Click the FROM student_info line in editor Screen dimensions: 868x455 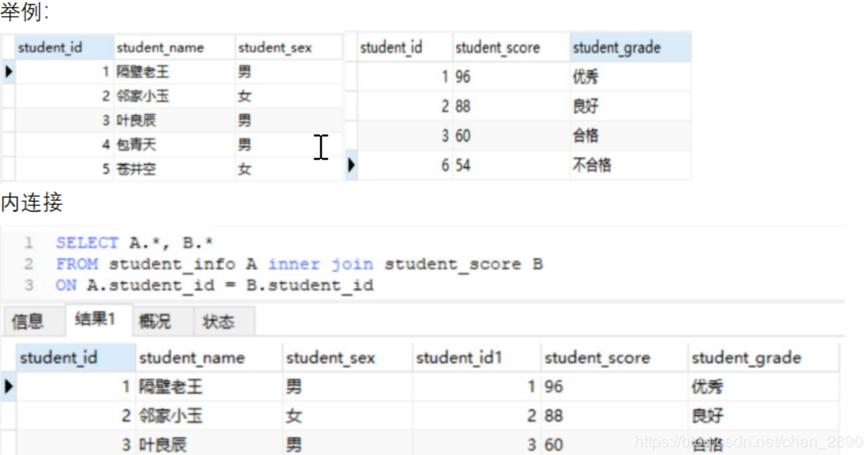pyautogui.click(x=299, y=263)
